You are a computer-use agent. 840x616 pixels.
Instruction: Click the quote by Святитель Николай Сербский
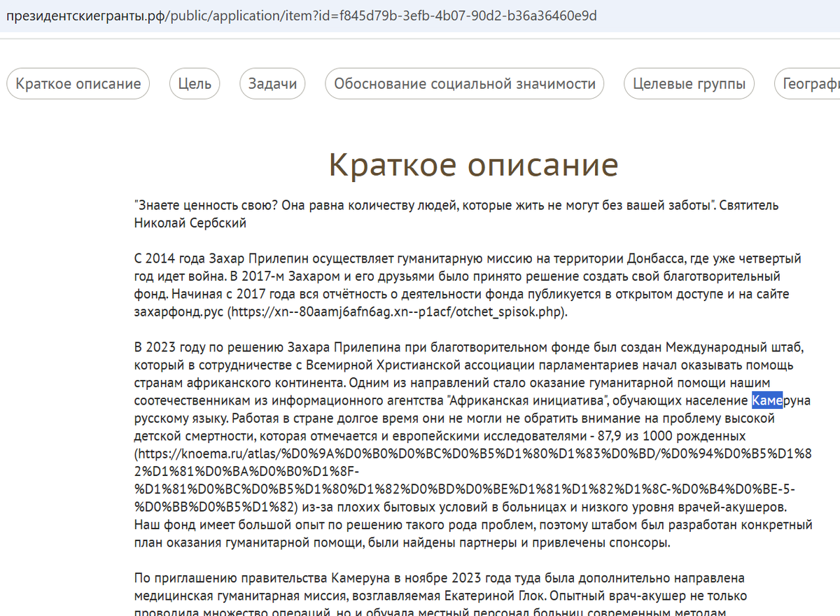[420, 205]
